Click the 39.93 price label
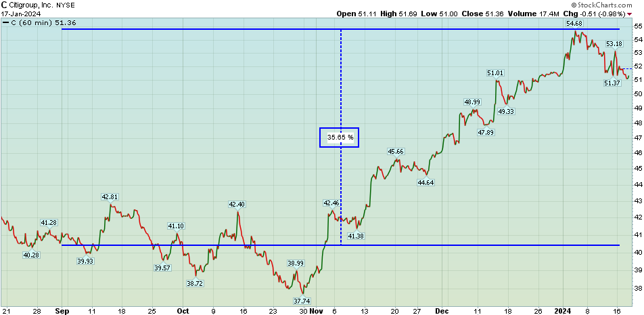 86,261
